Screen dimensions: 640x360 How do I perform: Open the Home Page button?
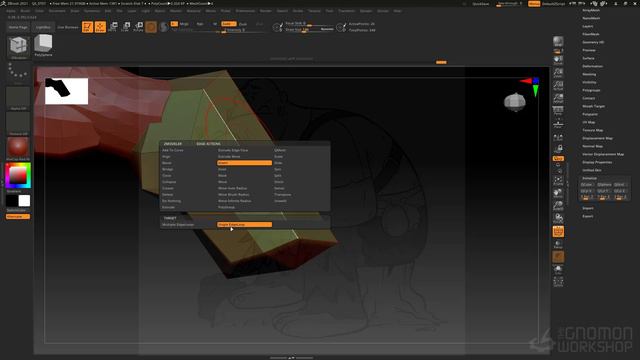tap(18, 27)
